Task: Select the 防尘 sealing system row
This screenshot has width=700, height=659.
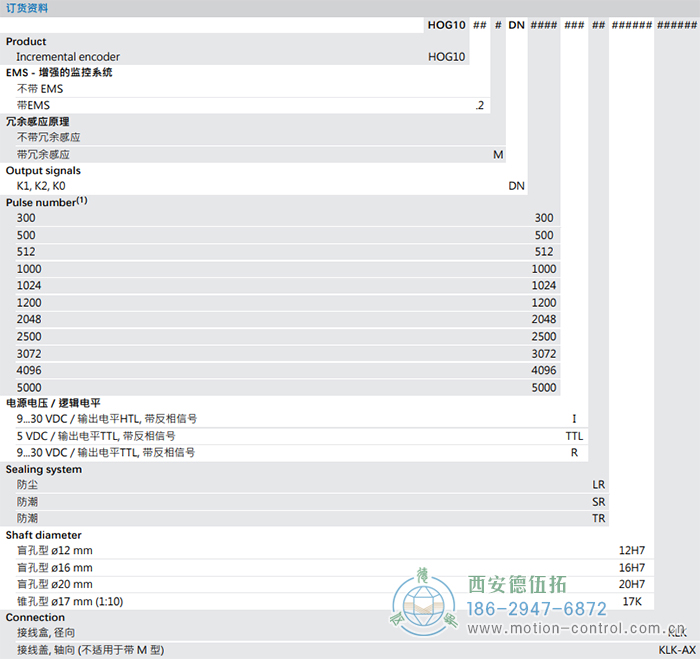Action: [28, 484]
